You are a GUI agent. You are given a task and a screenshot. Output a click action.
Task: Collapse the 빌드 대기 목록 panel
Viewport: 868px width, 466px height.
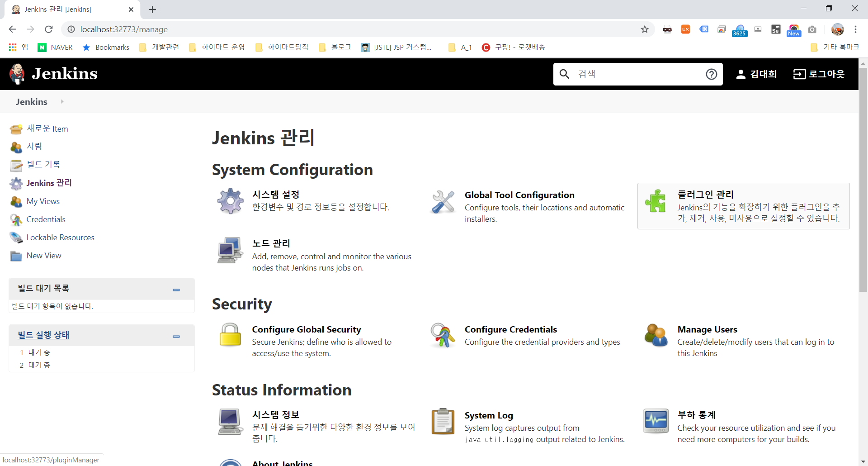(x=176, y=290)
